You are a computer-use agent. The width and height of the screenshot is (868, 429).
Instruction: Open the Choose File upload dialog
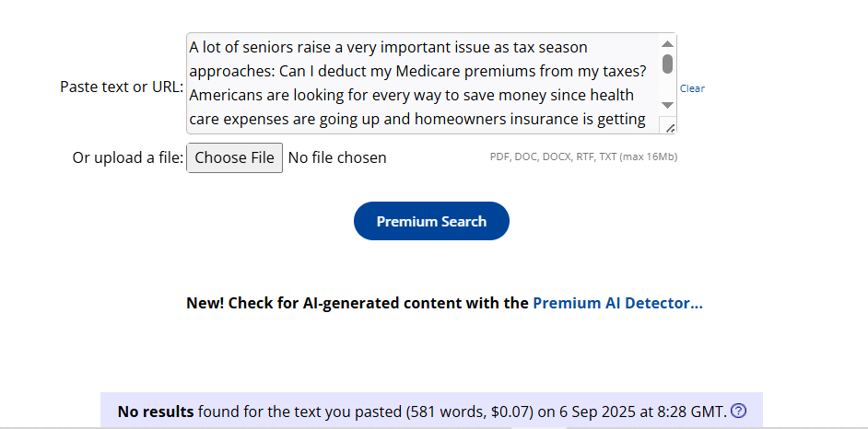pos(235,157)
